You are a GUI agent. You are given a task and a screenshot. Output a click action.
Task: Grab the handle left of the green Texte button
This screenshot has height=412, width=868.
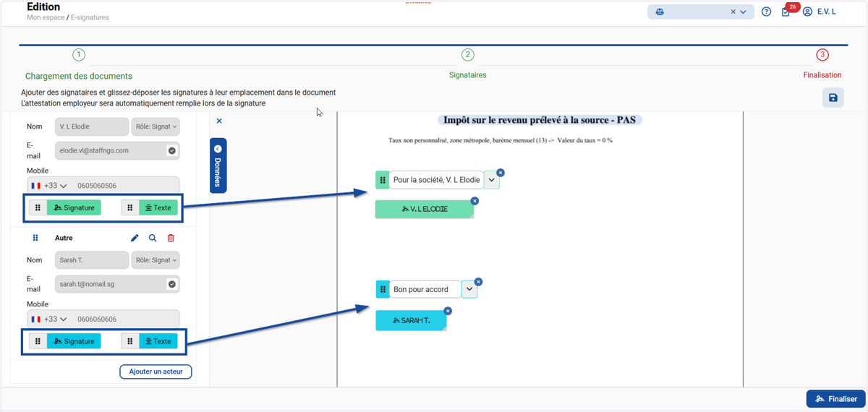tap(130, 207)
